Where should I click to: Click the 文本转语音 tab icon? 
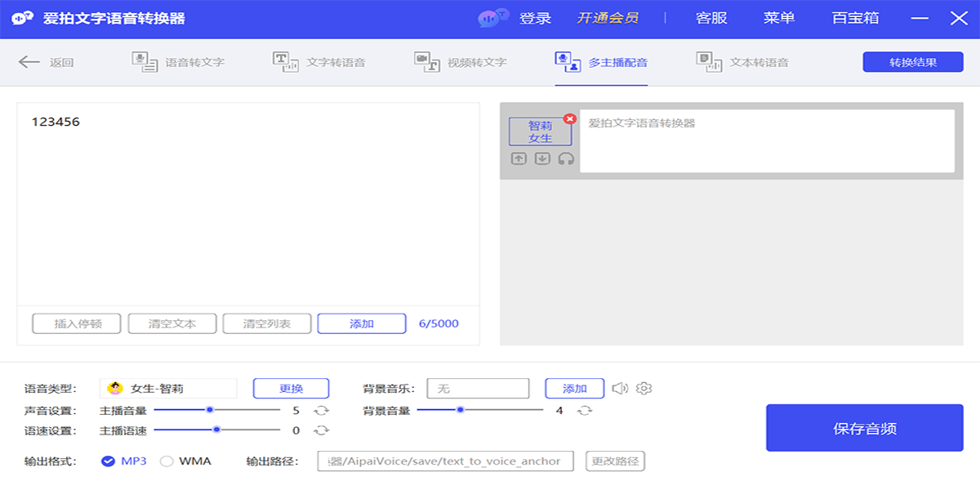click(709, 62)
